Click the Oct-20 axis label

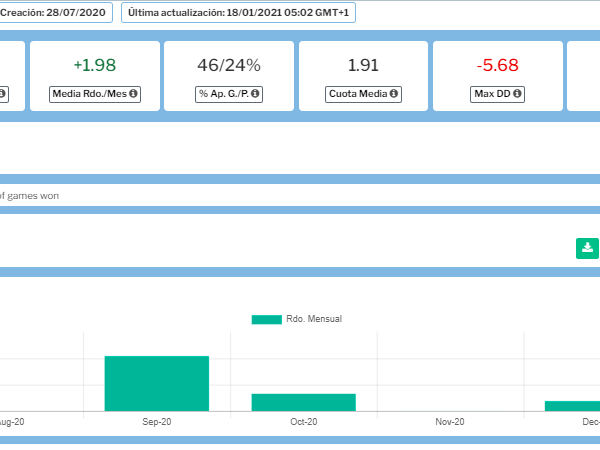pos(303,422)
